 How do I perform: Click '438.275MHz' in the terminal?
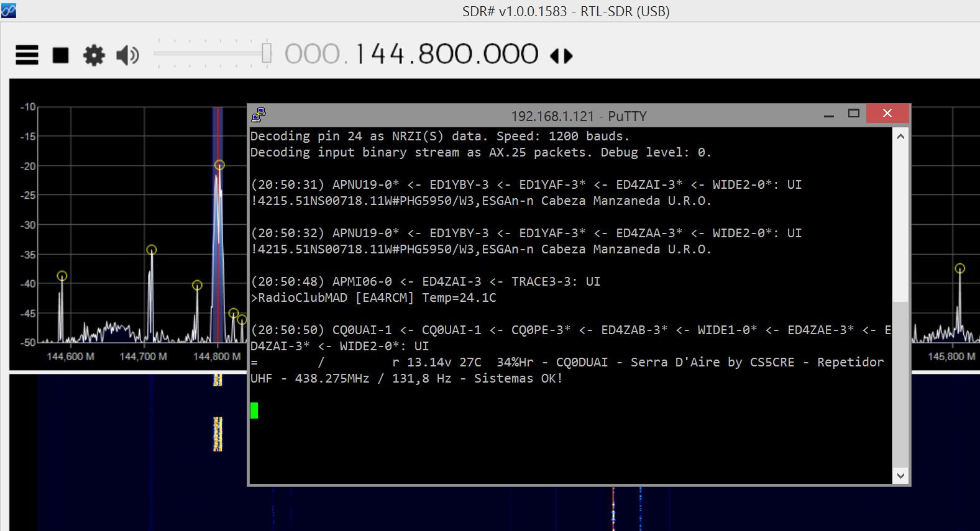point(332,378)
